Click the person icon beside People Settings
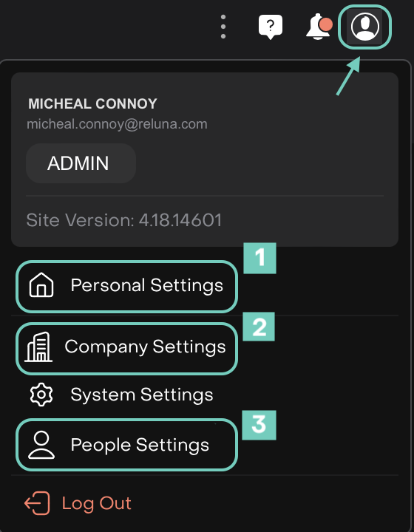The image size is (414, 532). click(41, 445)
